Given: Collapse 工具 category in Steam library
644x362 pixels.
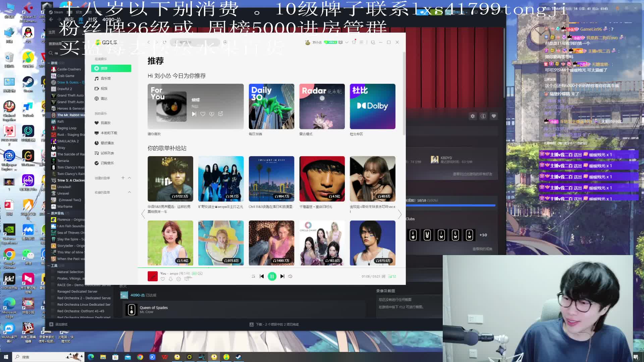Looking at the screenshot, I should pyautogui.click(x=48, y=265).
